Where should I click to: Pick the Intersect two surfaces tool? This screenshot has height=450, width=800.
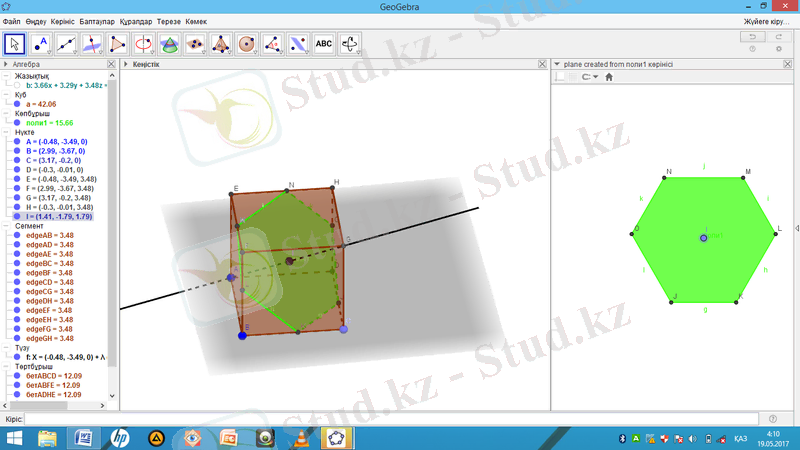click(169, 44)
